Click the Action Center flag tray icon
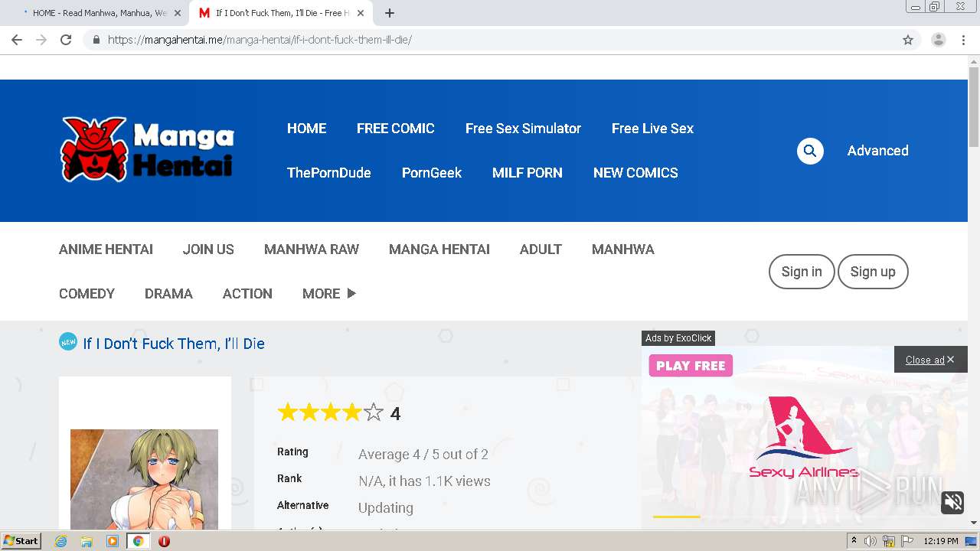980x551 pixels. point(906,541)
